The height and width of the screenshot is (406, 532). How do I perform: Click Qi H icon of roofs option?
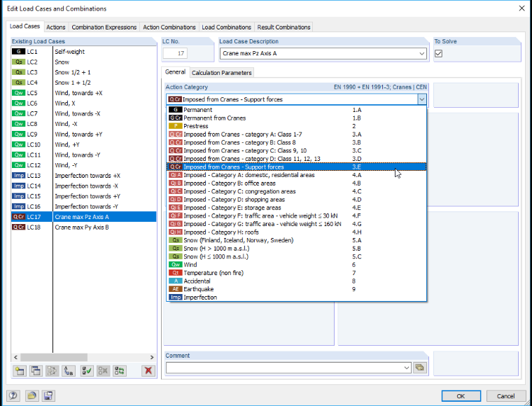tap(176, 232)
